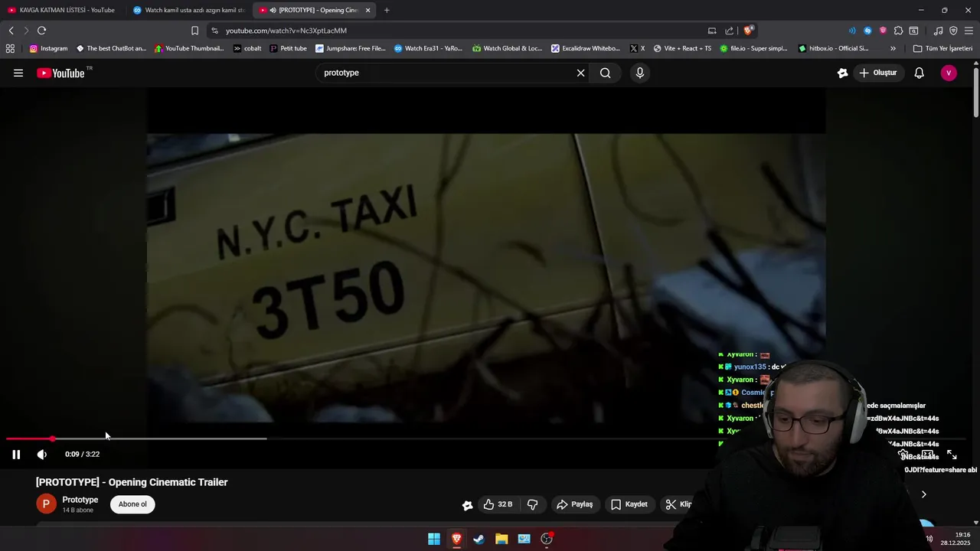Image resolution: width=980 pixels, height=551 pixels.
Task: Click the share icon in address bar
Action: coord(729,31)
